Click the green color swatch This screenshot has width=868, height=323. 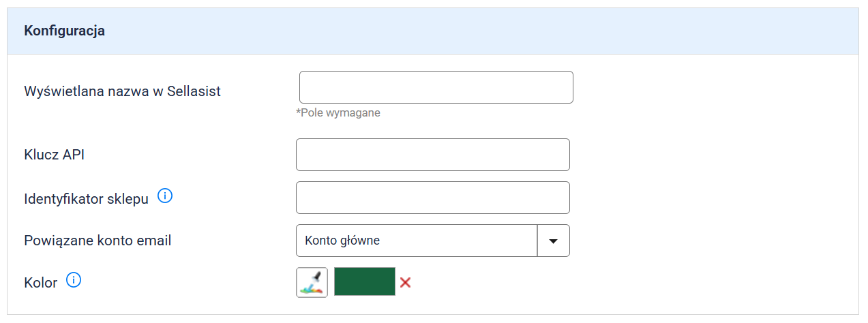click(x=365, y=281)
